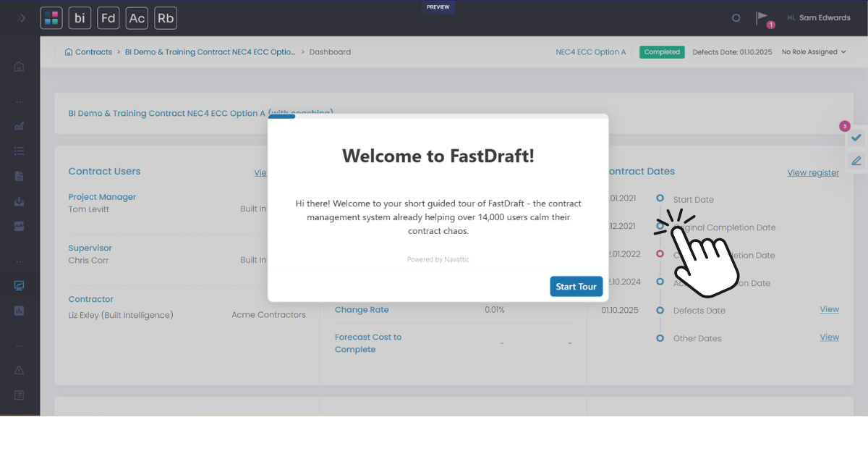868x454 pixels.
Task: Switch to the Rb application
Action: tap(166, 18)
